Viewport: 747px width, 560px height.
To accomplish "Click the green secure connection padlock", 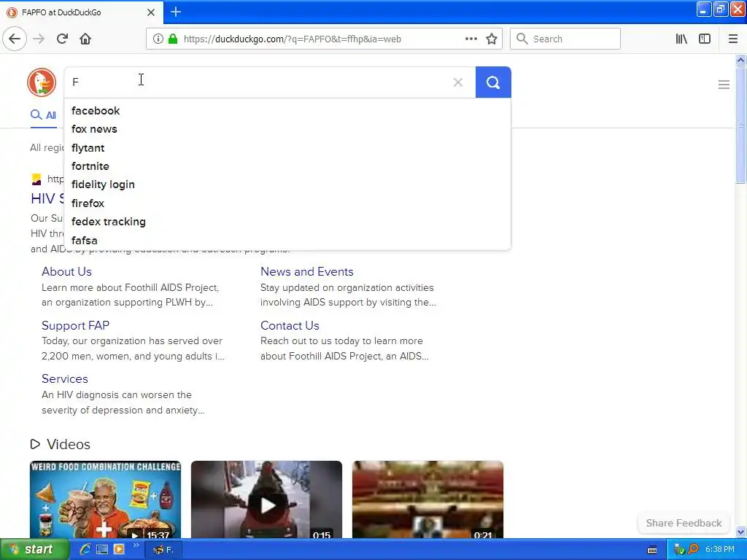I will point(172,39).
